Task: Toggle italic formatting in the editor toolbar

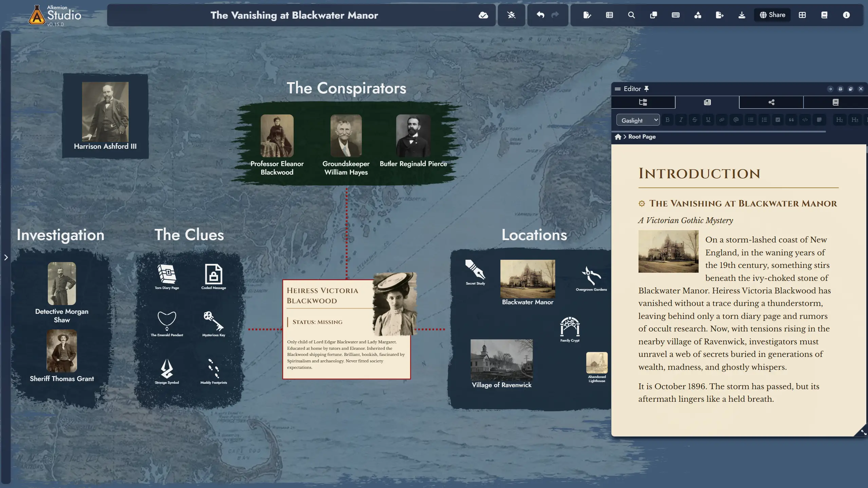Action: pos(681,120)
